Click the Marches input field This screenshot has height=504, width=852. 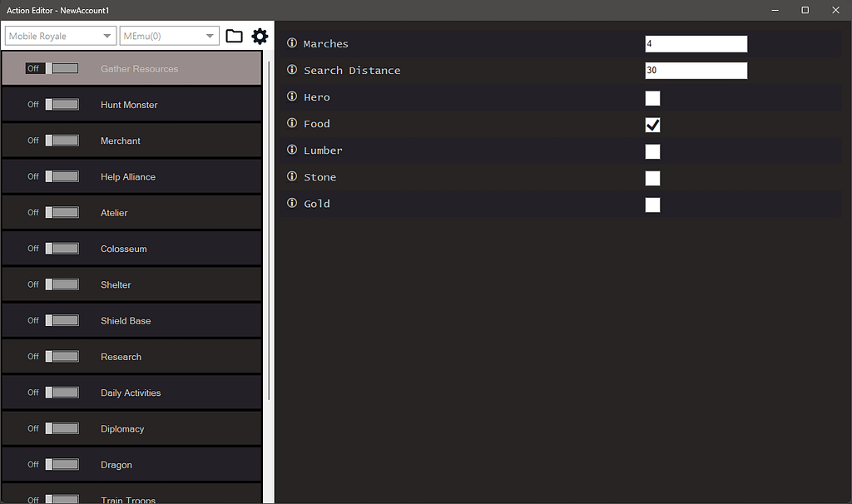(696, 43)
